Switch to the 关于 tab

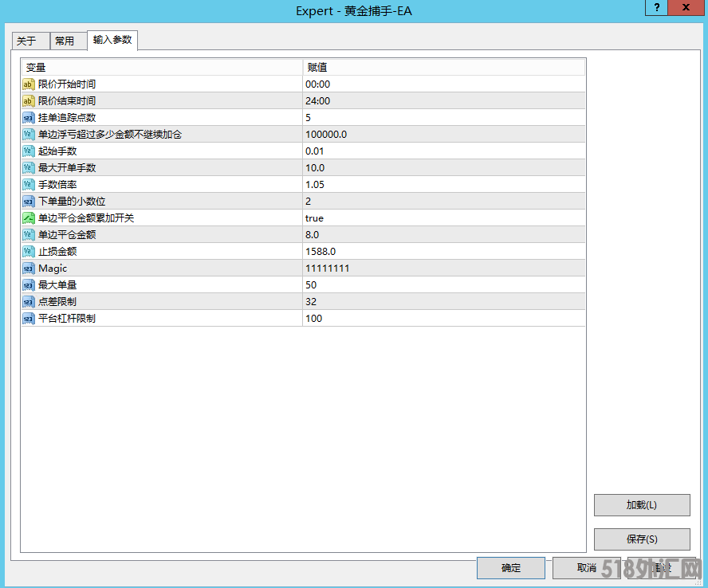point(26,41)
